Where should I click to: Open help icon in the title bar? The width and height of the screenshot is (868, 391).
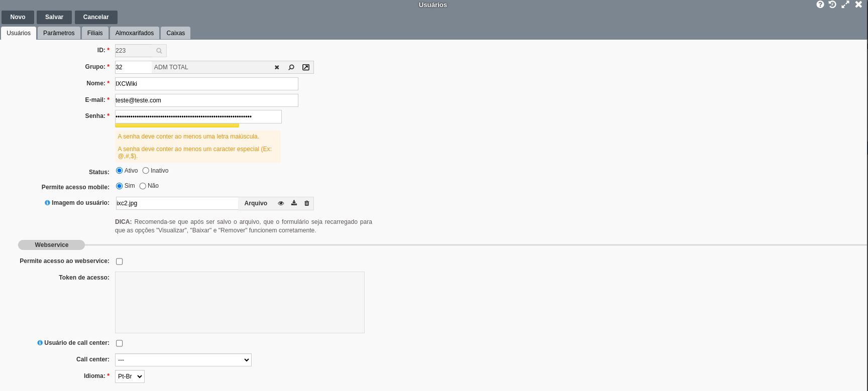pos(820,5)
